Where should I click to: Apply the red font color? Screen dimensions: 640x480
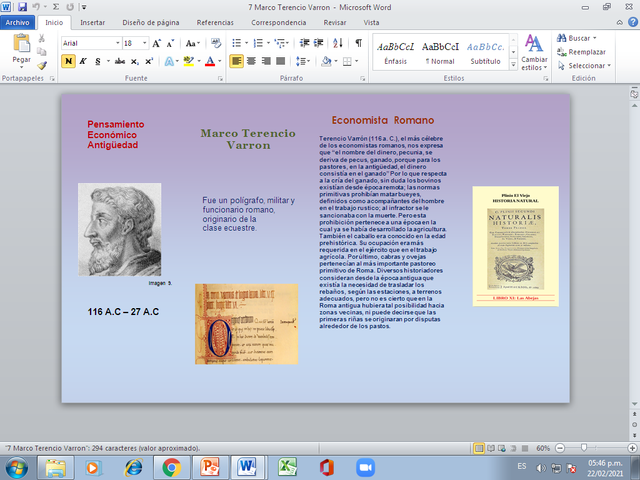click(x=210, y=62)
